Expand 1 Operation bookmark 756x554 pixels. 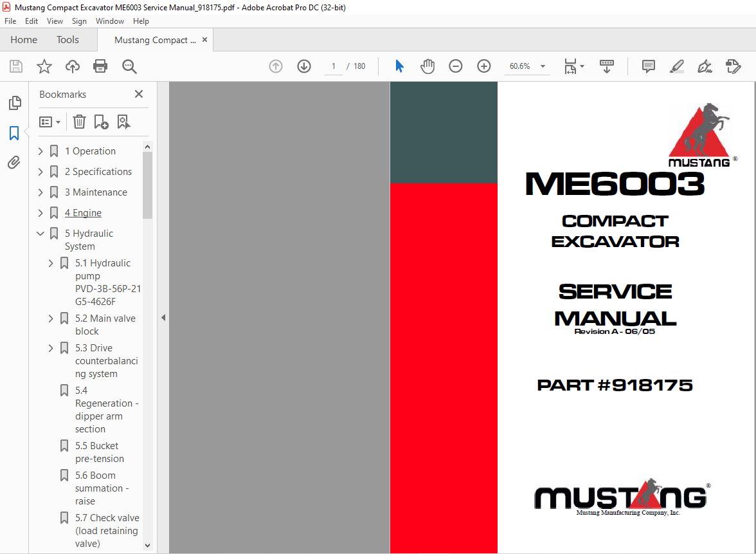tap(40, 151)
